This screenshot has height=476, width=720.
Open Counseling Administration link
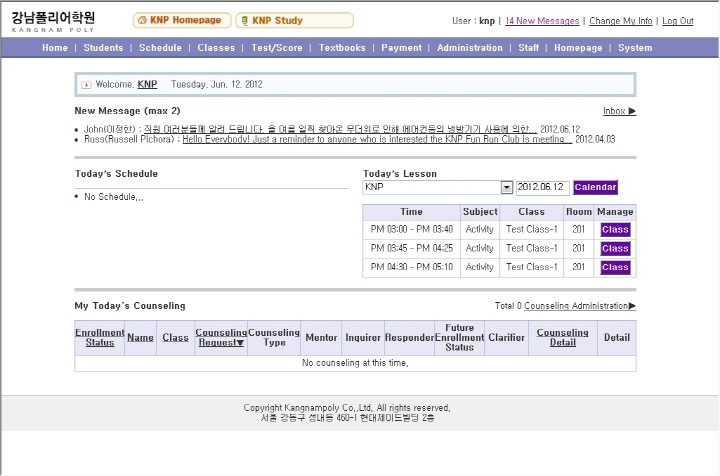click(x=576, y=306)
